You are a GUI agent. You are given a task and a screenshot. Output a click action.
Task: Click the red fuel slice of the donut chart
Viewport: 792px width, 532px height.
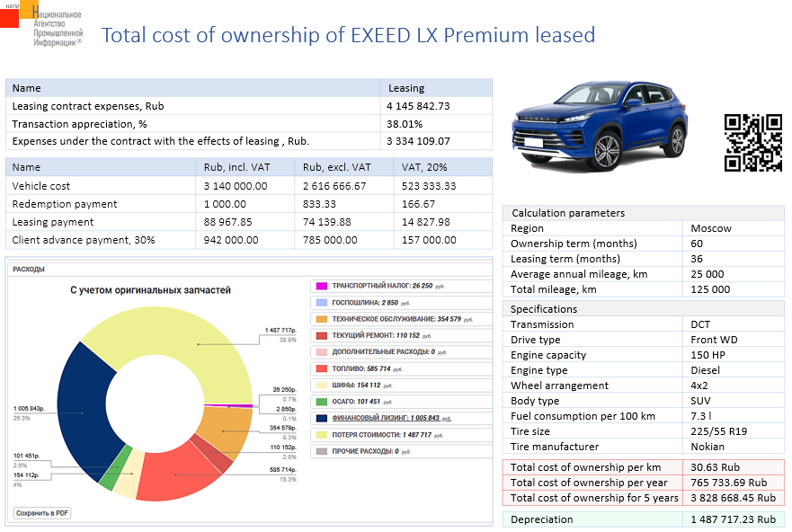[174, 474]
